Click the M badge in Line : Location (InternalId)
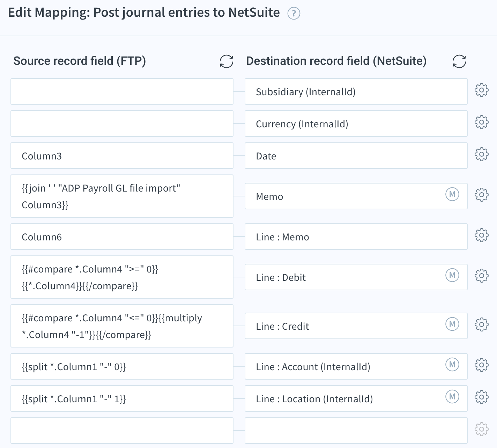The image size is (497, 448). click(452, 396)
